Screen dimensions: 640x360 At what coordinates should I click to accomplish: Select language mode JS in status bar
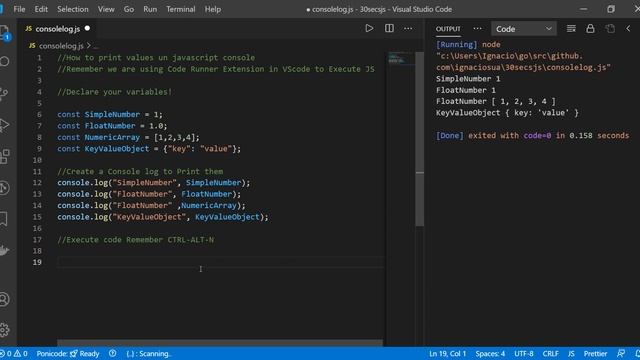point(571,353)
